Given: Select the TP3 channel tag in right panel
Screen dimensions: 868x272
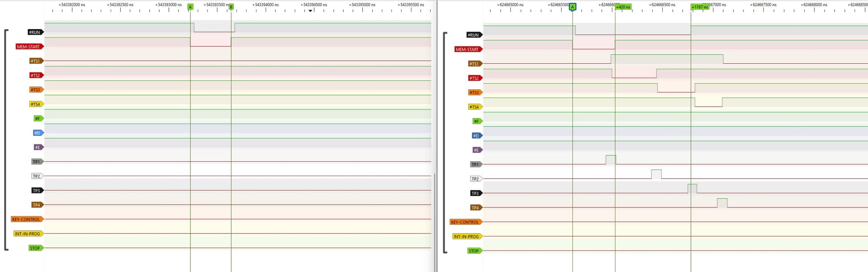Looking at the screenshot, I should [x=476, y=193].
